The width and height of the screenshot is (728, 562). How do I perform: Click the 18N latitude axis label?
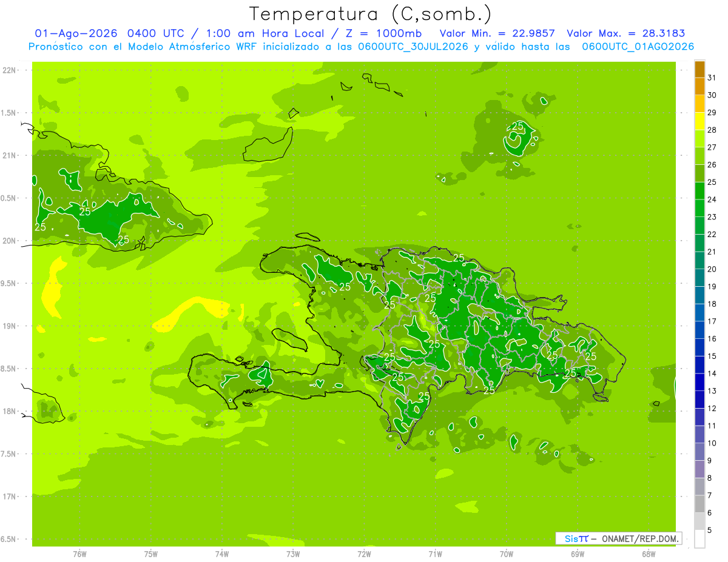point(9,411)
